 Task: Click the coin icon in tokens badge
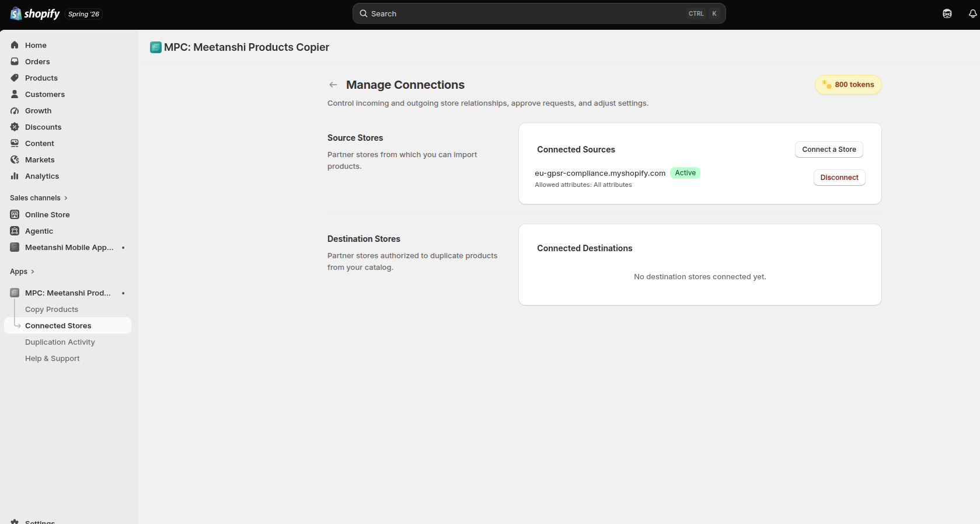click(827, 85)
